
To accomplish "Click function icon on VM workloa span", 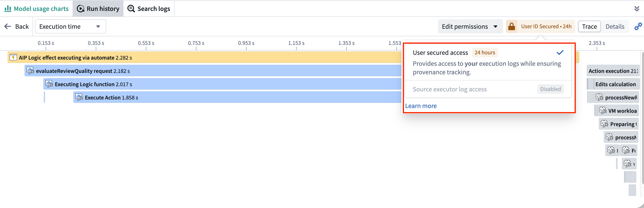I will (602, 110).
